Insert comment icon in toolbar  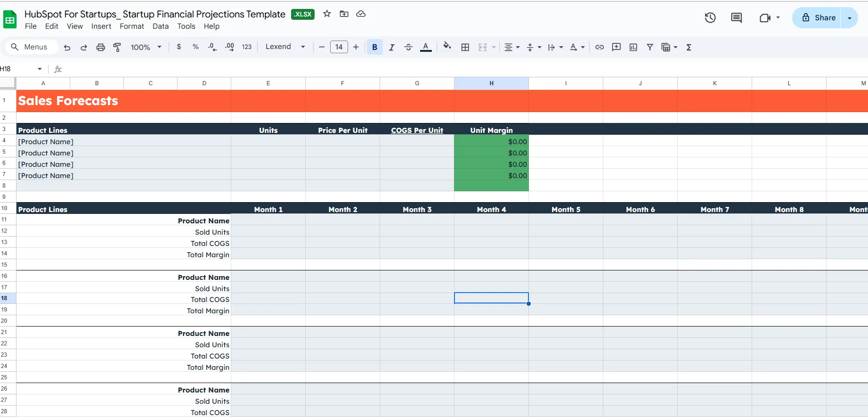617,47
